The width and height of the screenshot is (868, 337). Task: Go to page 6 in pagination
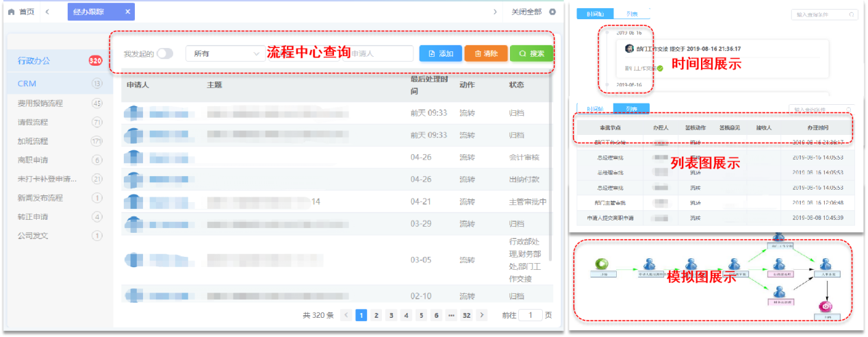436,315
